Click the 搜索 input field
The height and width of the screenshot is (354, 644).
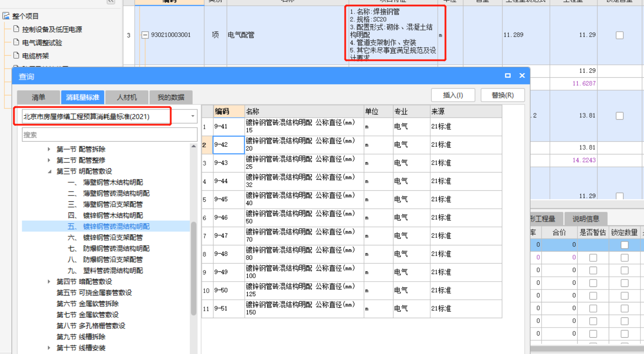[110, 135]
